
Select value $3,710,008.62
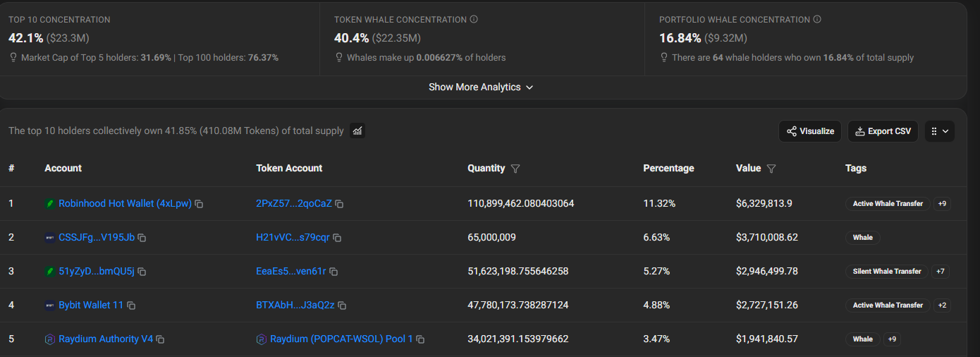[767, 238]
